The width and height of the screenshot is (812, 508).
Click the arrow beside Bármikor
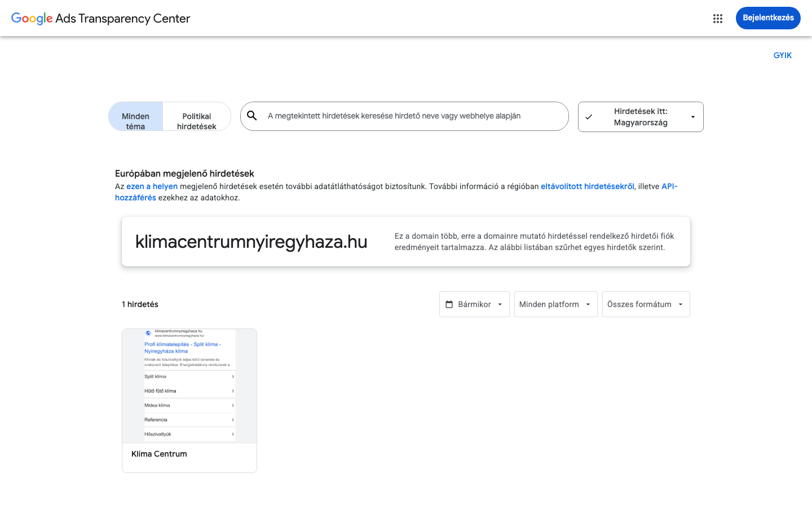click(x=500, y=304)
